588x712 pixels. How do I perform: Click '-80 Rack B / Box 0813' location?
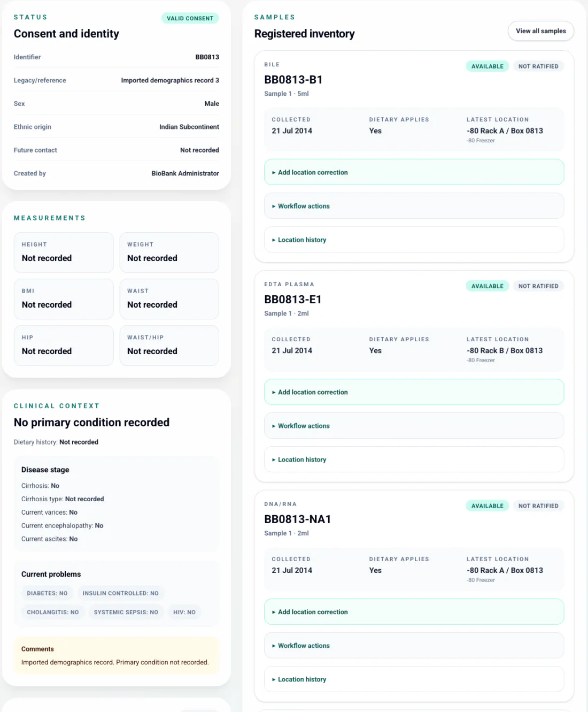click(x=505, y=350)
